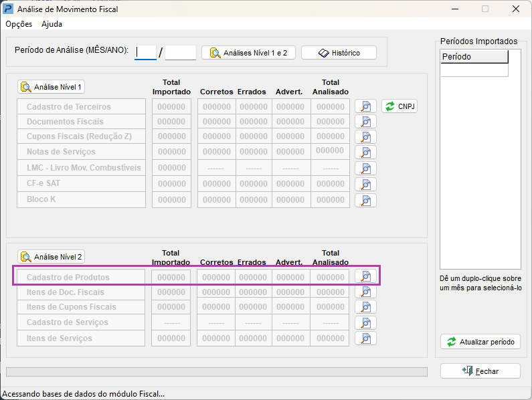Image resolution: width=532 pixels, height=400 pixels.
Task: Open the detail icon for Itens de Serviços
Action: (x=365, y=338)
